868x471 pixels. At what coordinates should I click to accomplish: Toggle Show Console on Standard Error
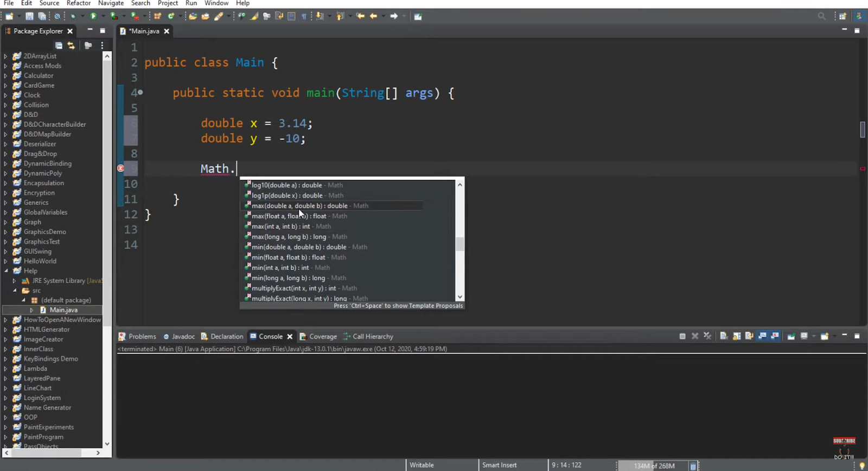point(775,337)
